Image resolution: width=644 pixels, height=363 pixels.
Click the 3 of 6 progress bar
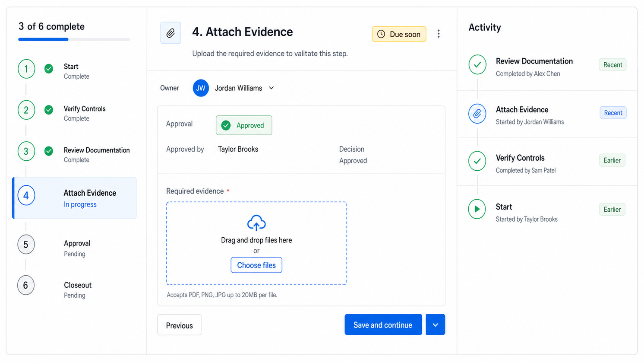(x=74, y=39)
